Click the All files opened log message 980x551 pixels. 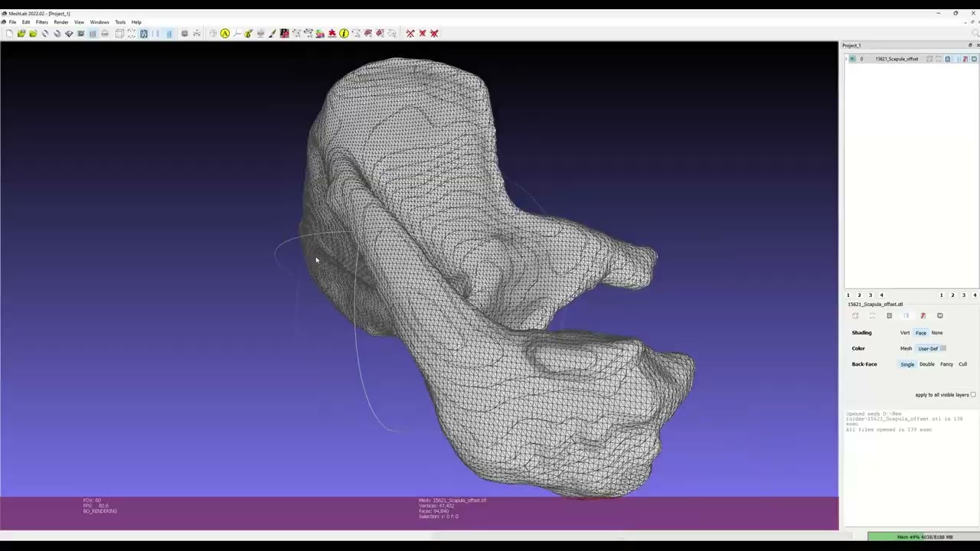(x=889, y=429)
